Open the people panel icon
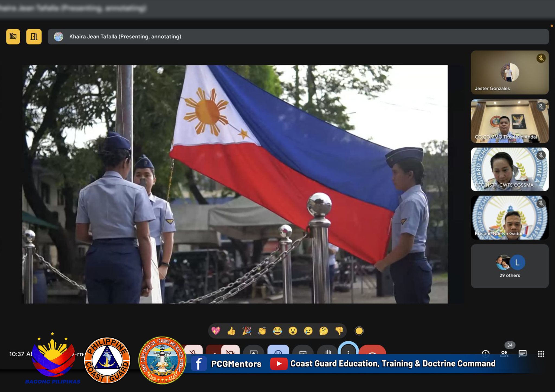Image resolution: width=555 pixels, height=392 pixels. (504, 354)
